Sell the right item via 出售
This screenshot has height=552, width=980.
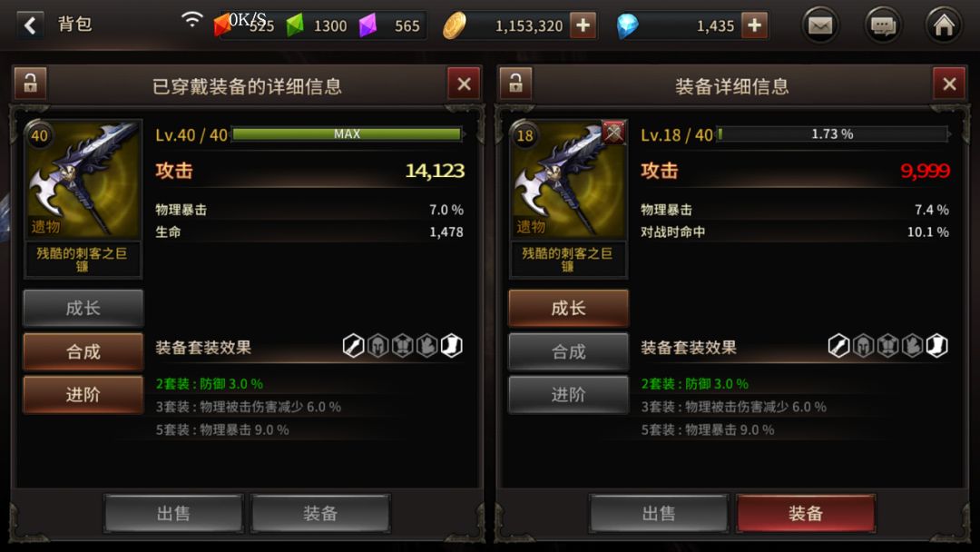[659, 513]
